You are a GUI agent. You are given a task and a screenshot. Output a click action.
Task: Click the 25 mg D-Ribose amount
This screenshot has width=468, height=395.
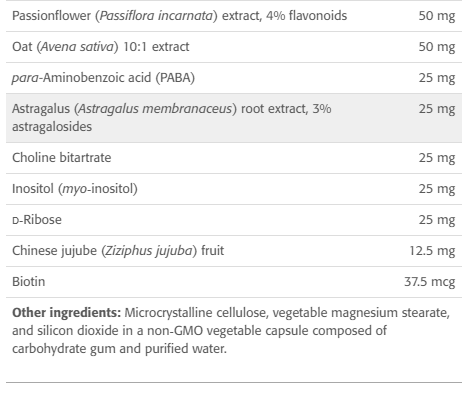point(437,220)
